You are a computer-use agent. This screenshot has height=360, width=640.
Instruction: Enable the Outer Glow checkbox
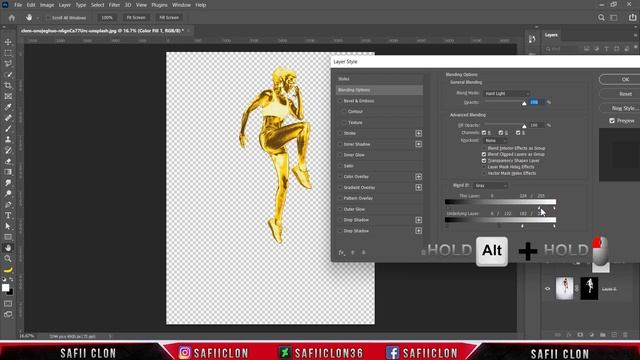[340, 209]
